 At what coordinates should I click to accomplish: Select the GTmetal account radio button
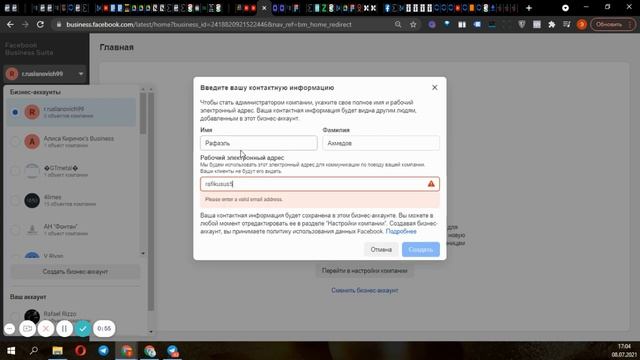pyautogui.click(x=15, y=171)
